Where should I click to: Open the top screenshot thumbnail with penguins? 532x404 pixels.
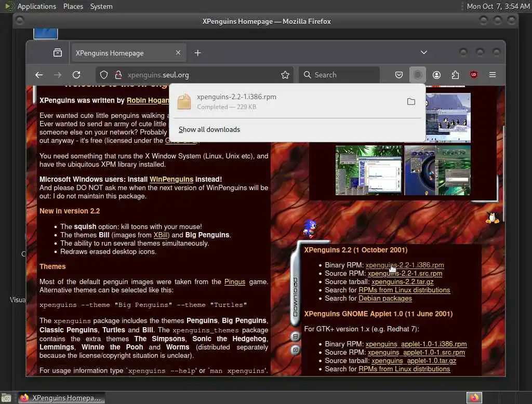448,118
